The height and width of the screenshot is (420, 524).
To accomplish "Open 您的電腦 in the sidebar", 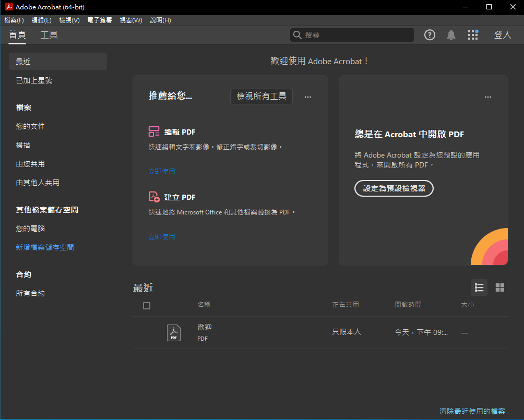I will [x=30, y=229].
